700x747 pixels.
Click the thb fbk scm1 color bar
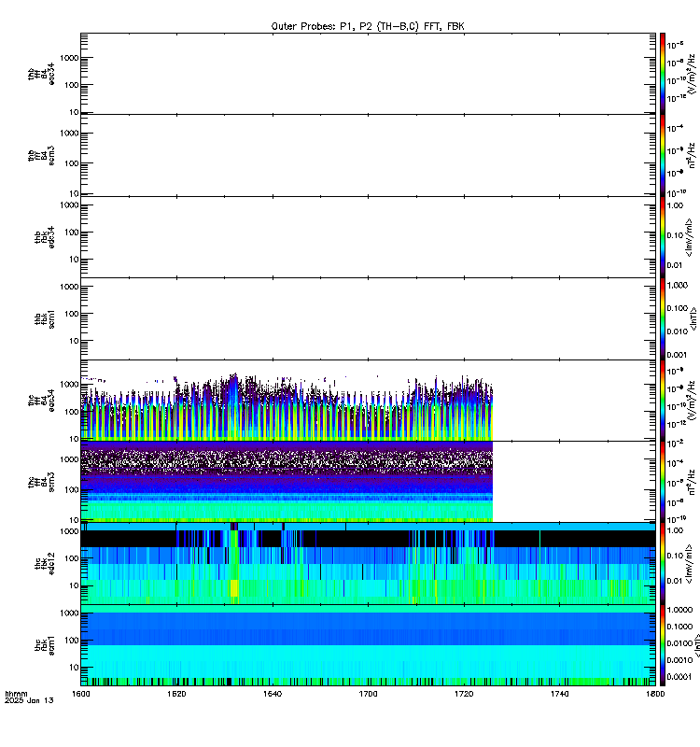pyautogui.click(x=663, y=318)
